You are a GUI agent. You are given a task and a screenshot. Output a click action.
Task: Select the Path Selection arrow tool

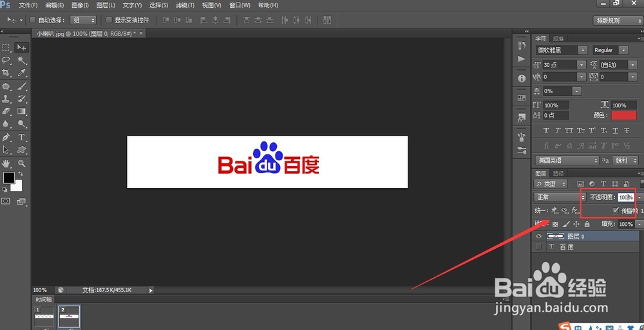6,150
